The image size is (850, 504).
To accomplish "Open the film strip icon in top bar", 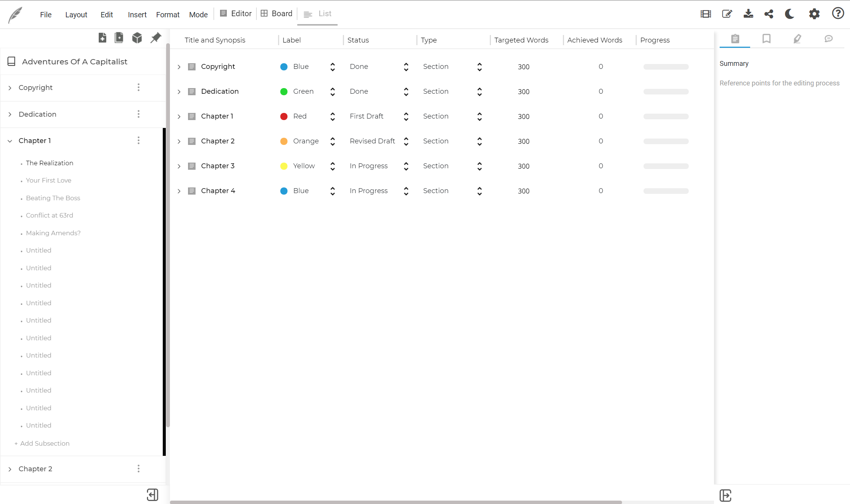I will pyautogui.click(x=706, y=14).
